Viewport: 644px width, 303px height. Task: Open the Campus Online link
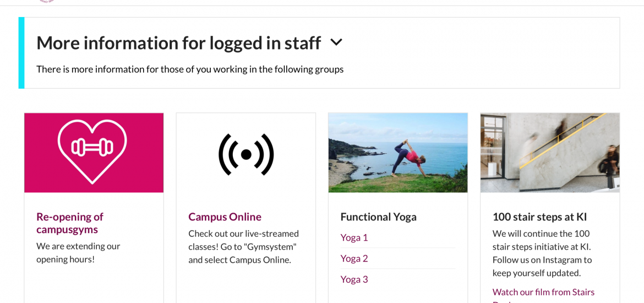[x=225, y=217]
